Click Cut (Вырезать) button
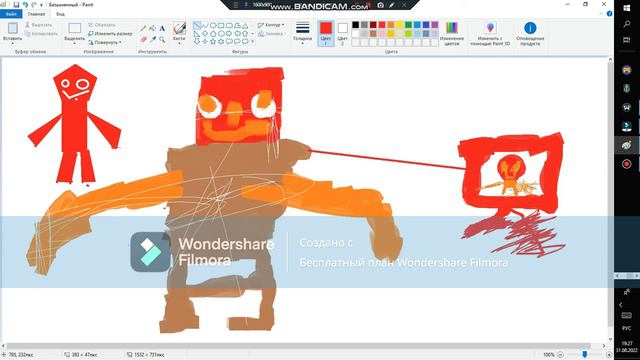 coord(38,25)
